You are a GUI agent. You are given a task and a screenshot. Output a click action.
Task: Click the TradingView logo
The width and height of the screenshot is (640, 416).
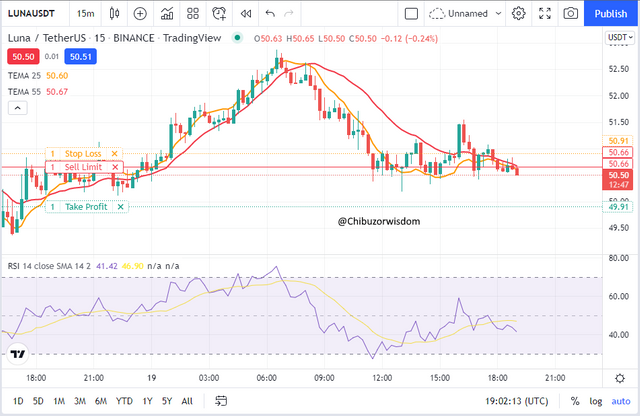tap(18, 354)
